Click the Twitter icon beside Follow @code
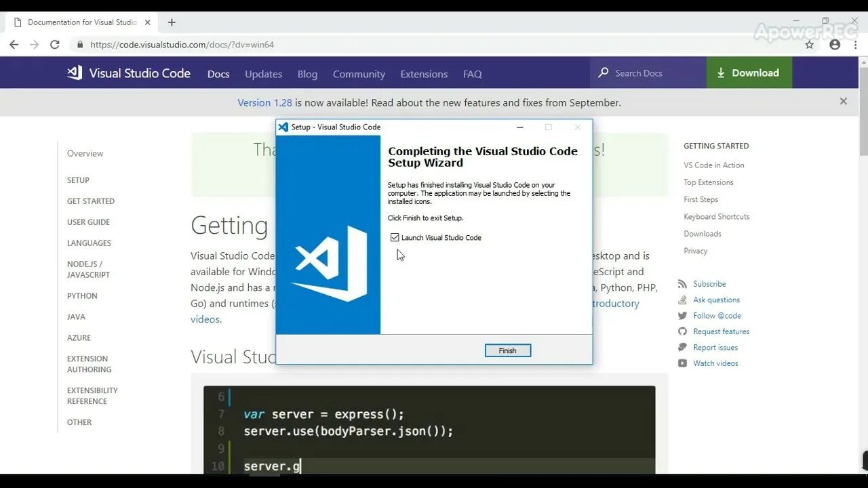 682,316
